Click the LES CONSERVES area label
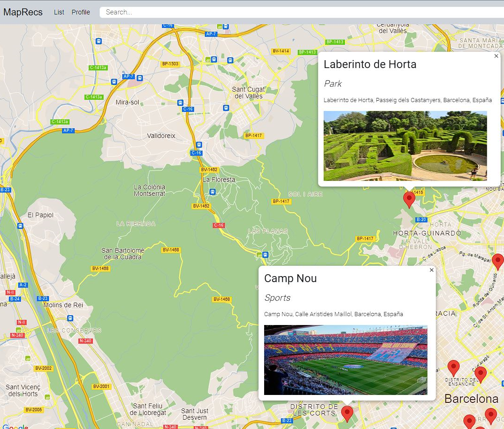This screenshot has width=504, height=429. (74, 330)
